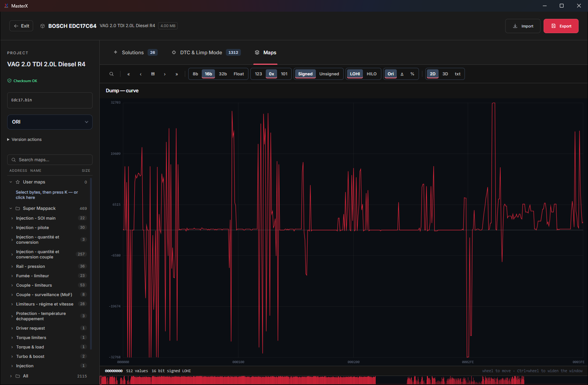Open the Solutions tab

(136, 52)
